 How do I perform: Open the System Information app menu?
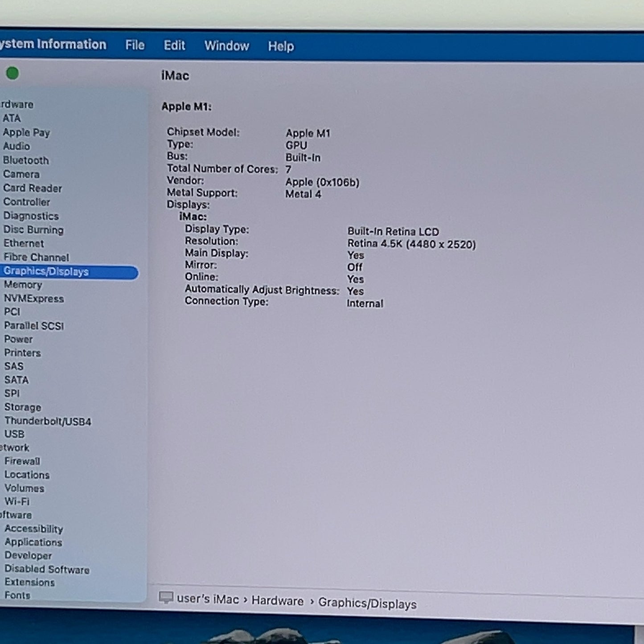pos(53,44)
